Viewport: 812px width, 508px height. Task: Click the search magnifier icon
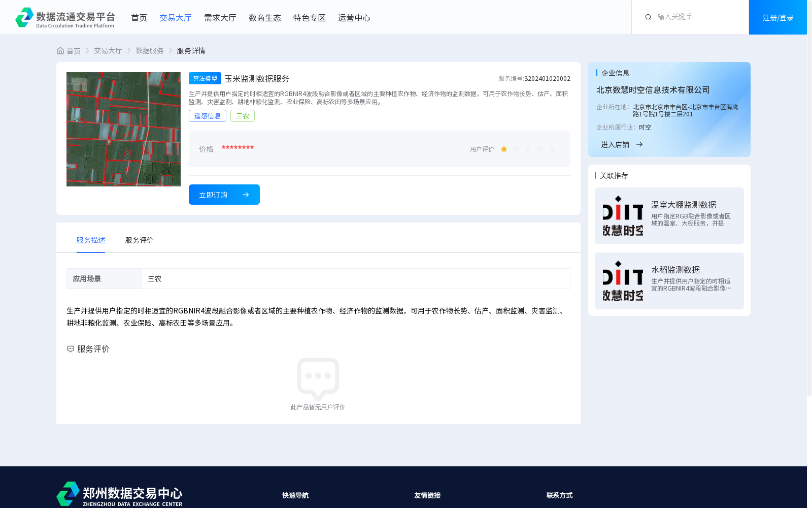(x=648, y=17)
